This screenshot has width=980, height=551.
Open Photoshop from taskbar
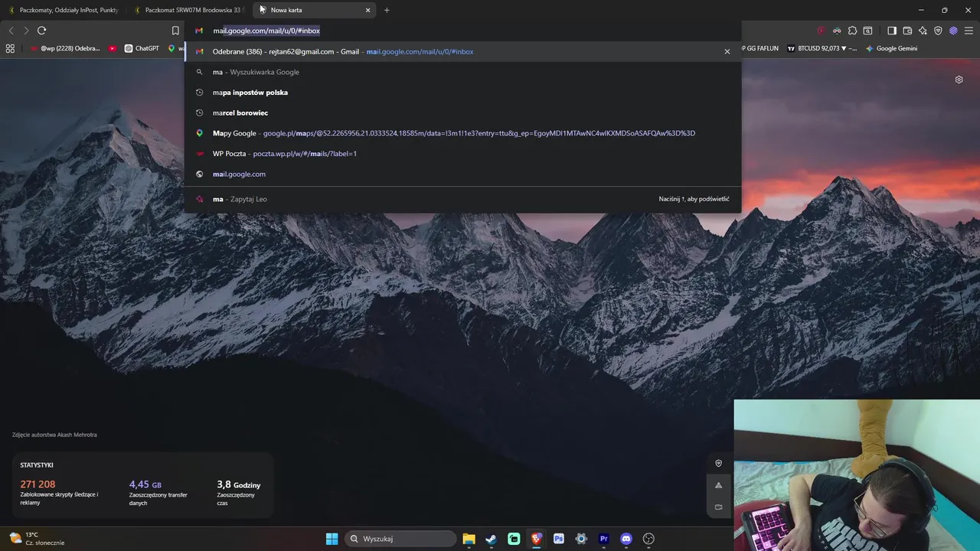click(559, 539)
